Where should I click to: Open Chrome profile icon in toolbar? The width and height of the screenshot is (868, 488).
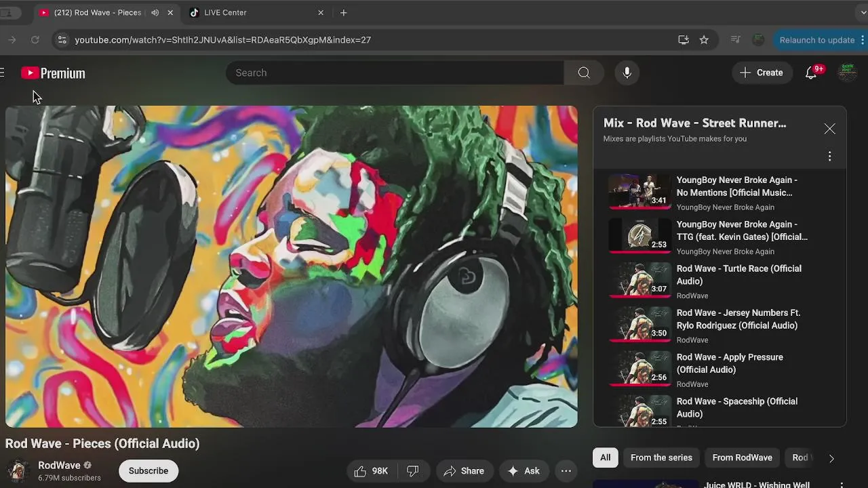tap(758, 40)
